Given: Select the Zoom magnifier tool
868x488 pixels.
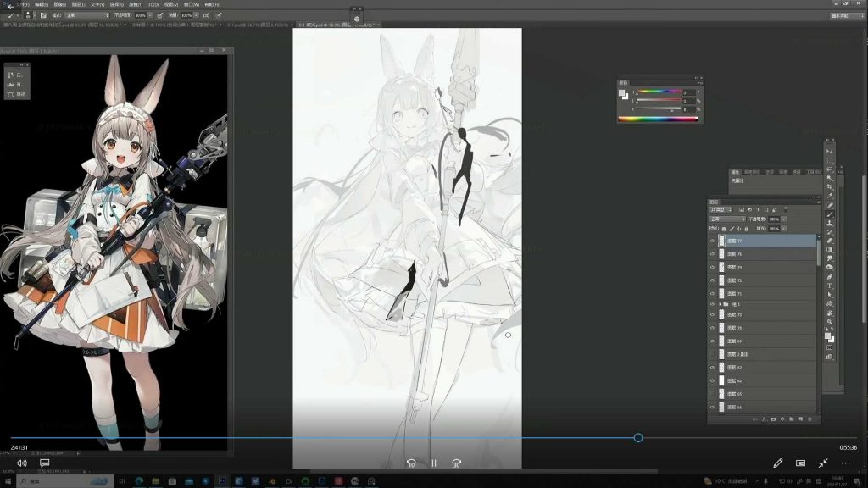Looking at the screenshot, I should click(x=830, y=322).
